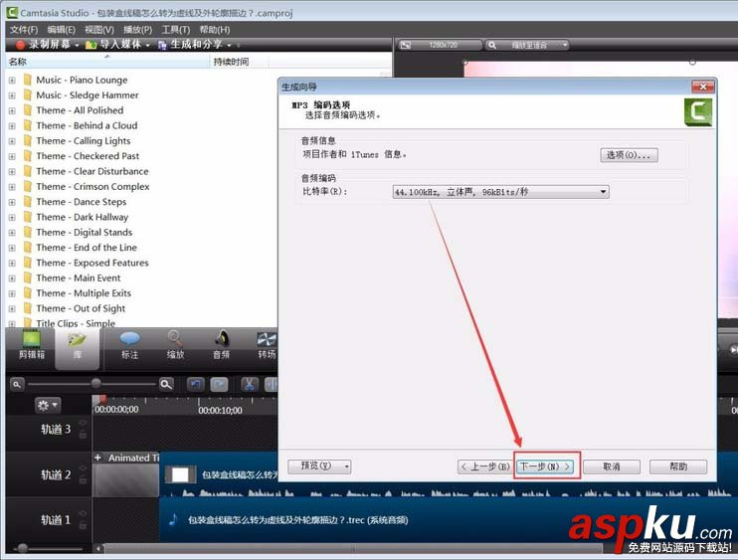This screenshot has width=738, height=560.
Task: Select the Theme - Out of Sight row
Action: [x=81, y=308]
